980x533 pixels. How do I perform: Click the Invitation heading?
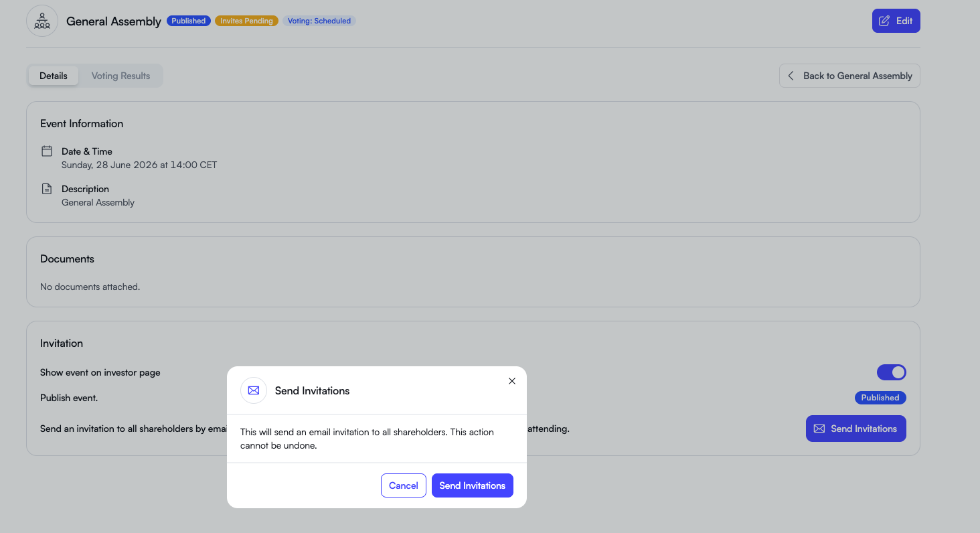coord(62,343)
